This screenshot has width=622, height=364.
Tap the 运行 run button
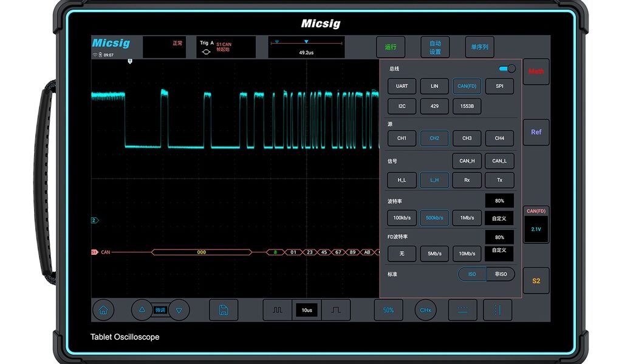click(391, 47)
